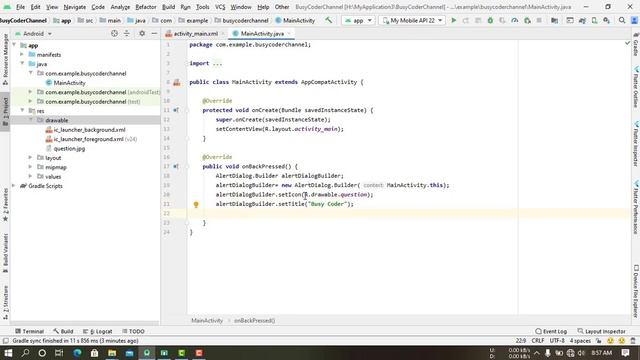Image resolution: width=640 pixels, height=360 pixels.
Task: Open SDK Manager download icon in toolbar
Action: pos(607,20)
